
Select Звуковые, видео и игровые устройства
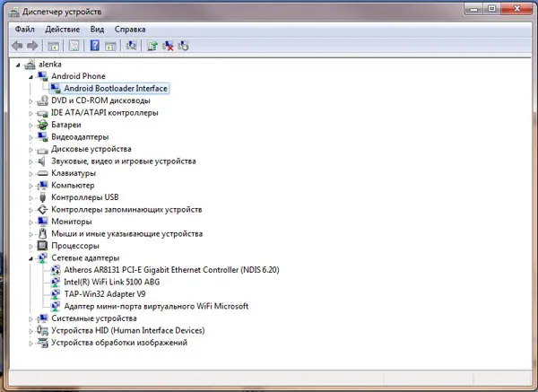(124, 161)
